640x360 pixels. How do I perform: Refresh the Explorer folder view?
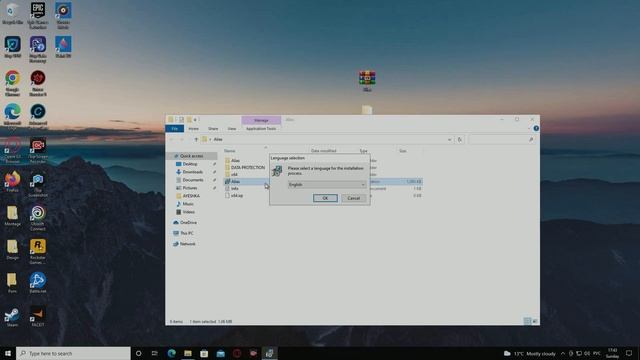click(x=460, y=140)
